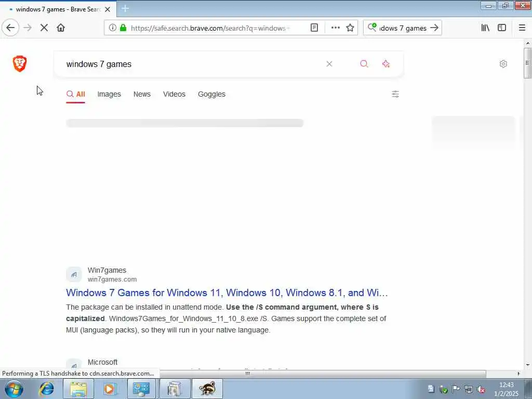Viewport: 532px width, 399px height.
Task: Close the windows 7 games tab
Action: coord(108,9)
